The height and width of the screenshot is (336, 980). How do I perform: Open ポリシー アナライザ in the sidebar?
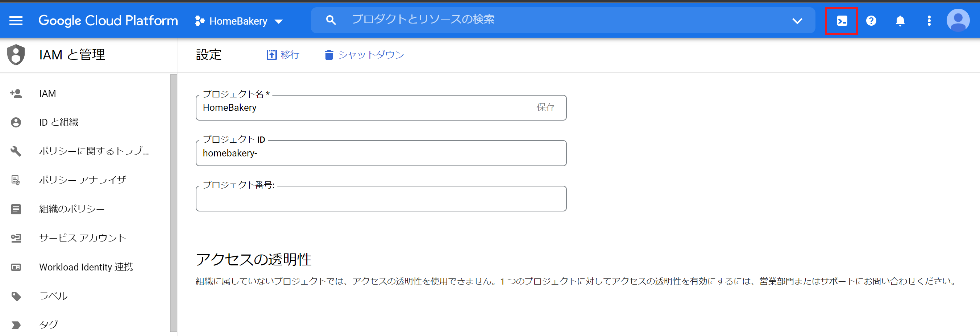[83, 180]
